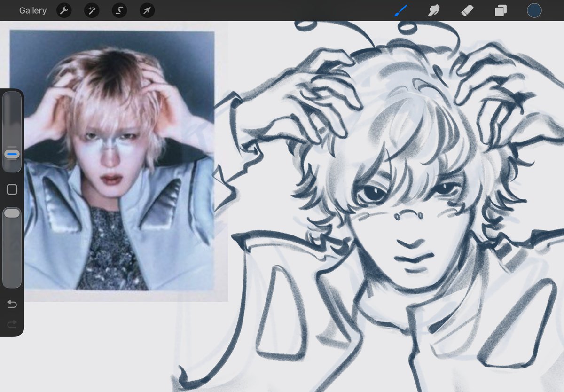Open the Adjustments magic wand menu
The width and height of the screenshot is (564, 392).
point(92,10)
